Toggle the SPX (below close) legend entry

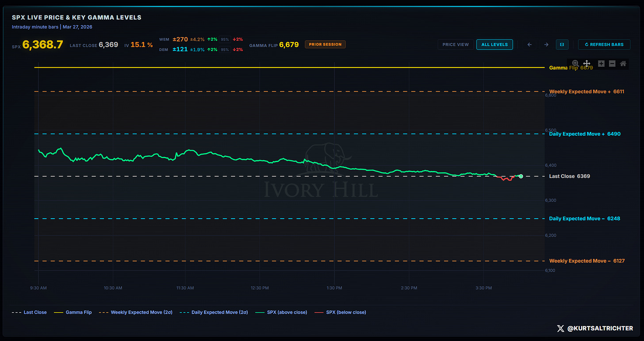[x=341, y=312]
